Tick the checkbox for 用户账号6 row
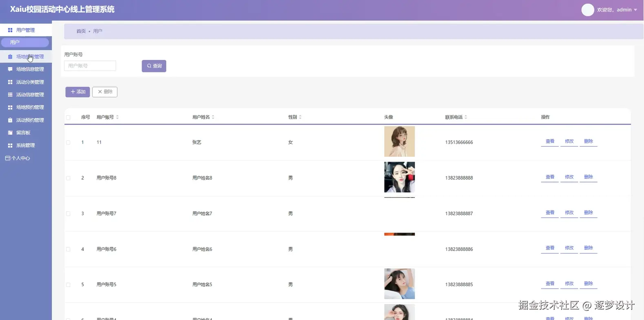The image size is (644, 320). point(68,249)
